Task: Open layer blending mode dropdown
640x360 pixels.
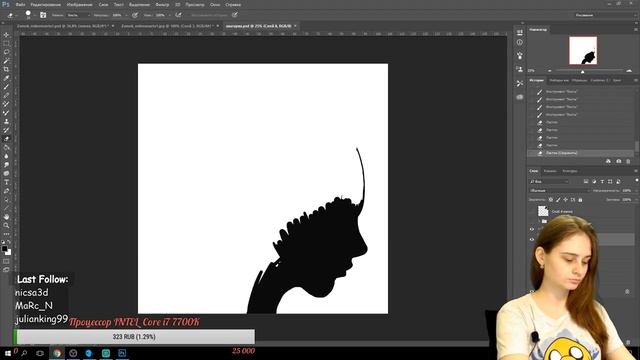Action: pos(559,191)
